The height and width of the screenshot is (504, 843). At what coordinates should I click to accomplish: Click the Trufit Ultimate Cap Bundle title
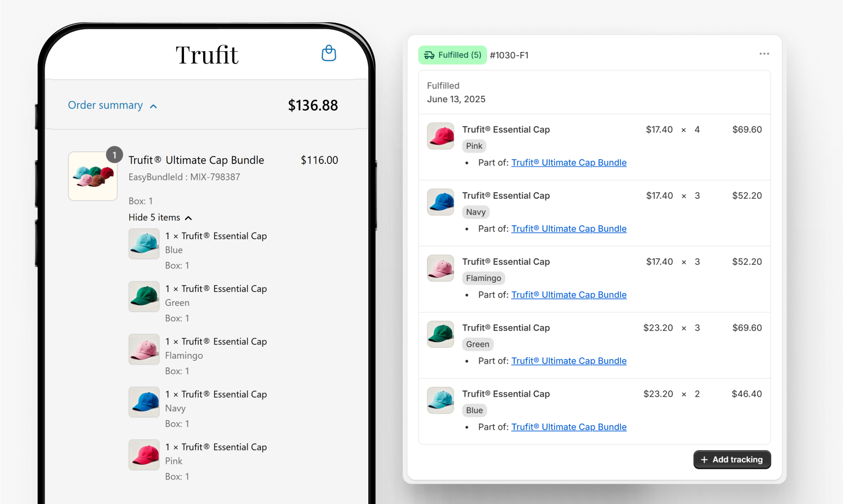click(x=196, y=160)
